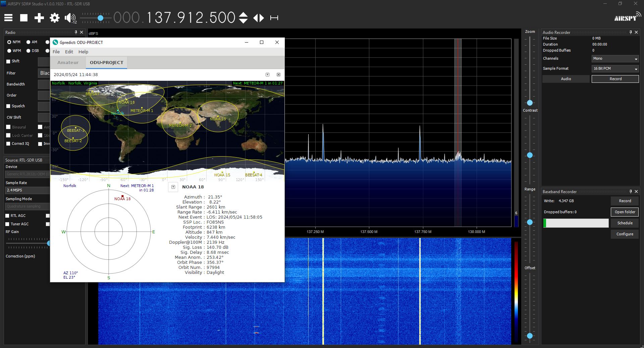Image resolution: width=644 pixels, height=348 pixels.
Task: Select BEESAT-3 satellite on the map
Action: [76, 130]
